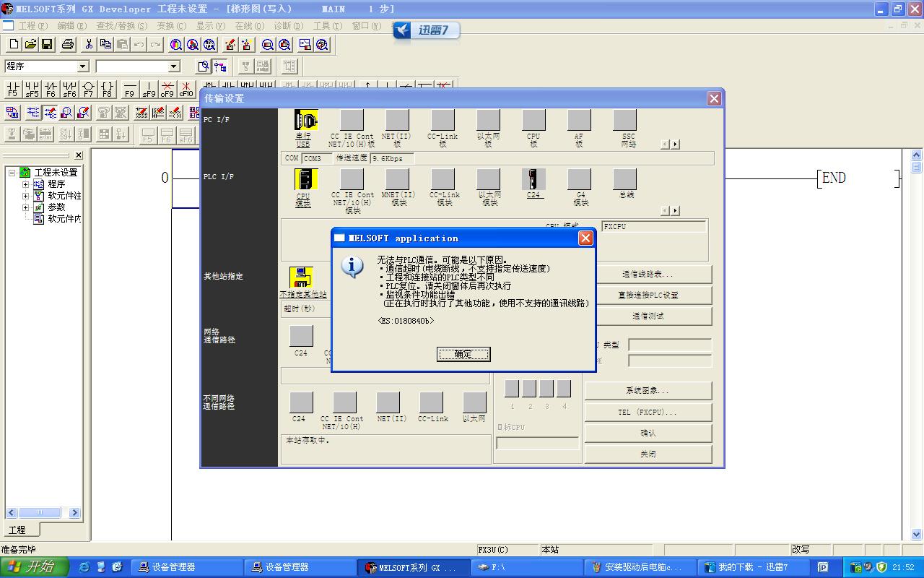
Task: Insert output coil using F7 icon
Action: 88,89
